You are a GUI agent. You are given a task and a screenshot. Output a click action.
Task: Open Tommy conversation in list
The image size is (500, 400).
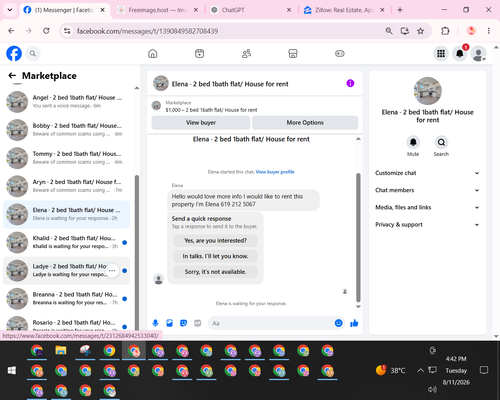tap(66, 158)
